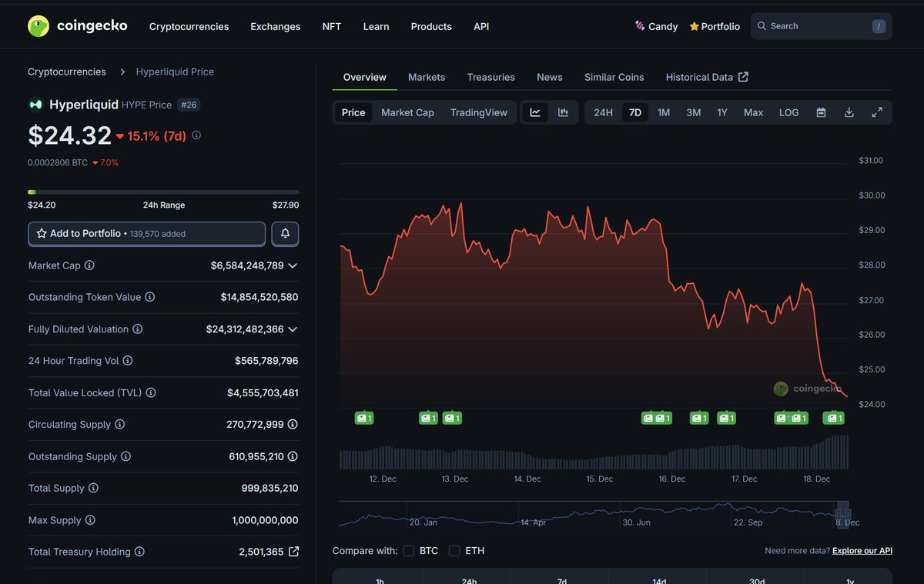The width and height of the screenshot is (924, 584).
Task: Click the price alert bell icon
Action: point(285,233)
